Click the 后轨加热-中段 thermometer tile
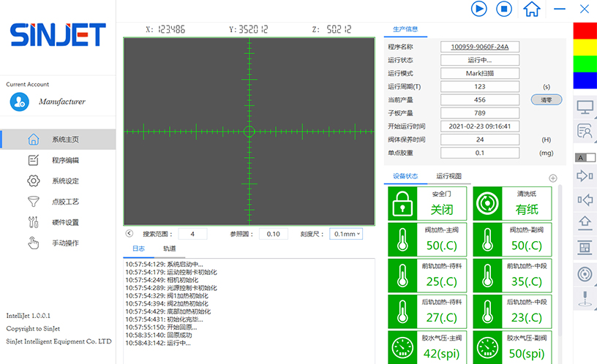Screen dimensions: 597x364 [512, 311]
